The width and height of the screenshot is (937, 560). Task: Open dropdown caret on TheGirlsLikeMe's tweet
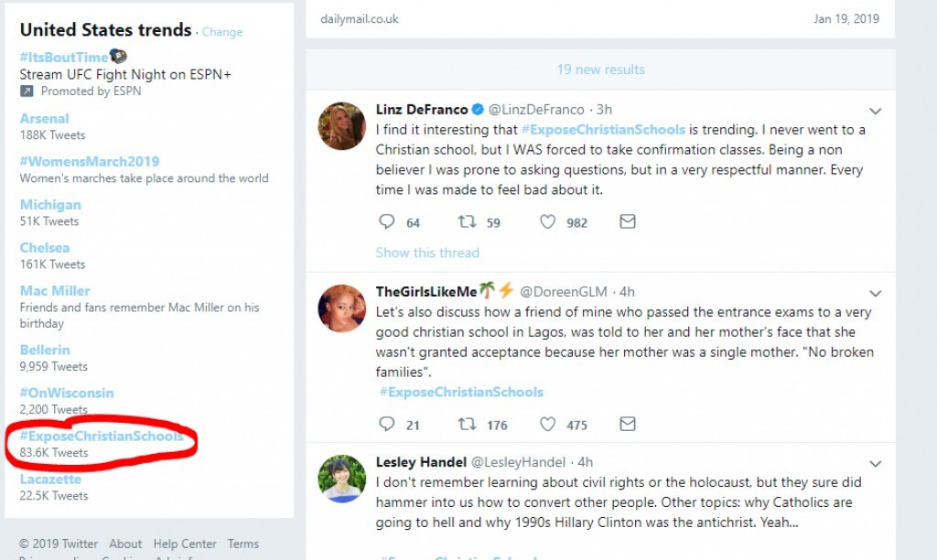tap(875, 293)
